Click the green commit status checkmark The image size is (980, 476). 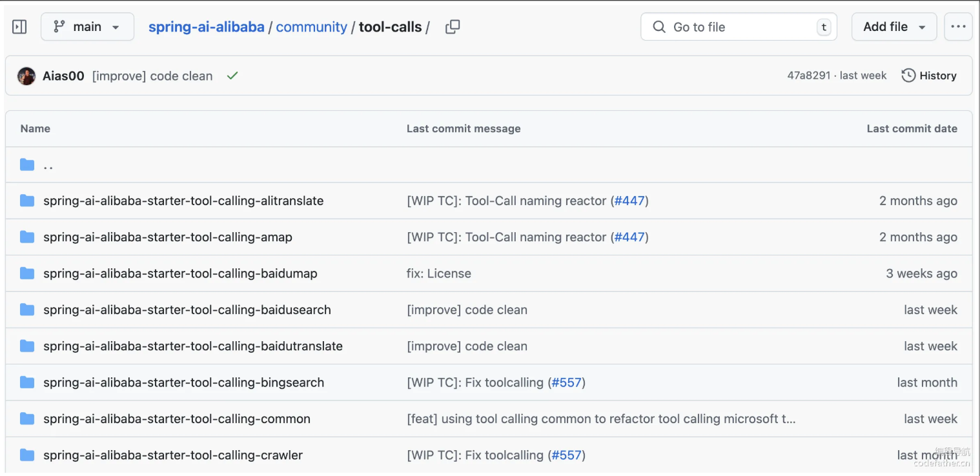[232, 75]
